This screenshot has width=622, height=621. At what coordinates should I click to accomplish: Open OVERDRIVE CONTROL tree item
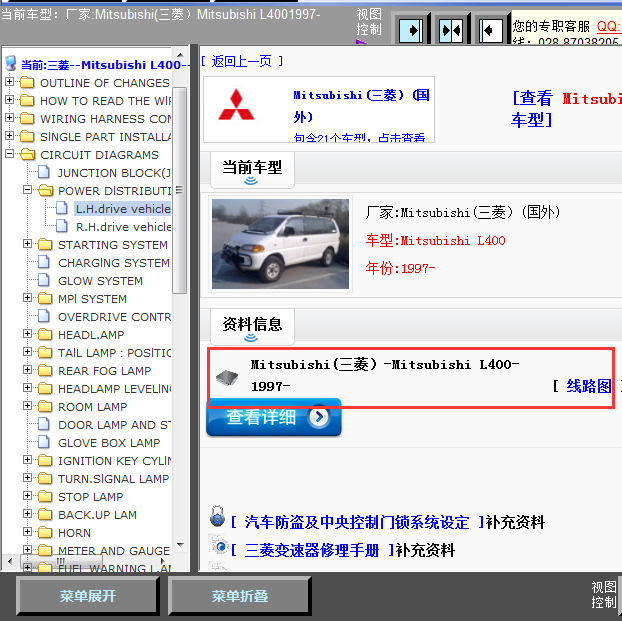(115, 317)
